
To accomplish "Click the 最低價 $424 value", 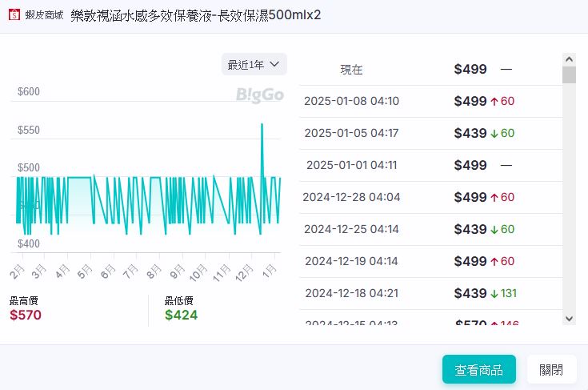I will (181, 315).
